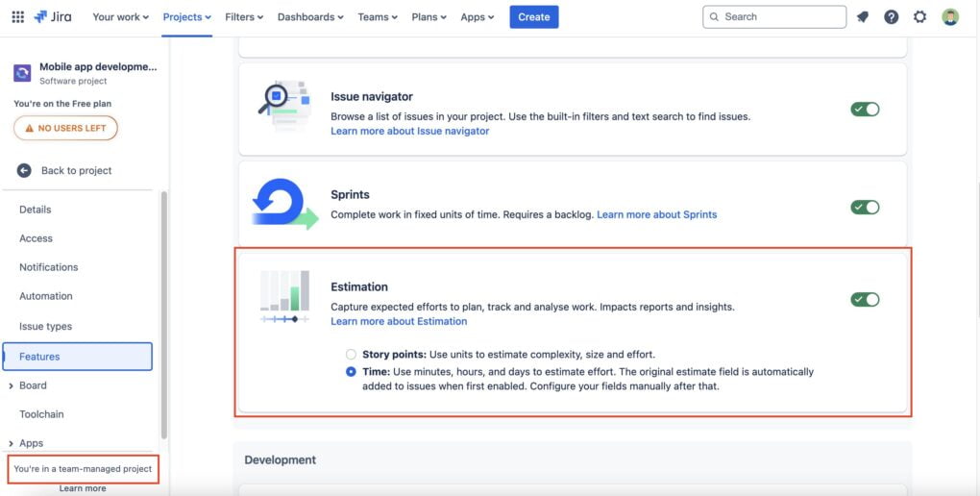Click the blue Create button
The width and height of the screenshot is (980, 496).
click(534, 17)
